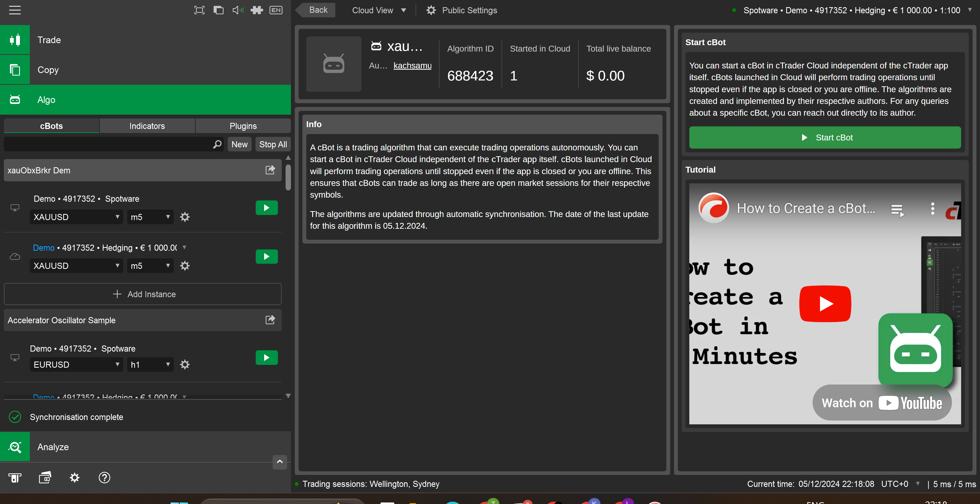Click the list scroll down arrow
Viewport: 980px width, 504px height.
tap(288, 396)
